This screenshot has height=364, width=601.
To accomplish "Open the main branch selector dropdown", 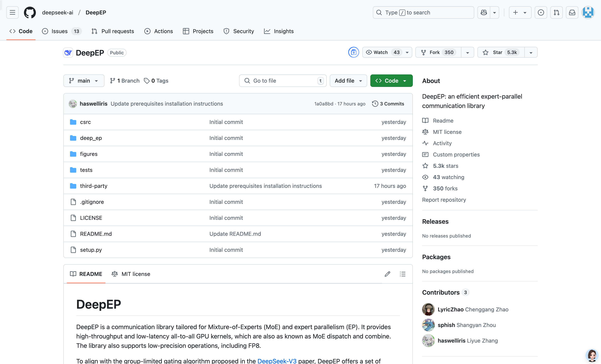I will 84,80.
